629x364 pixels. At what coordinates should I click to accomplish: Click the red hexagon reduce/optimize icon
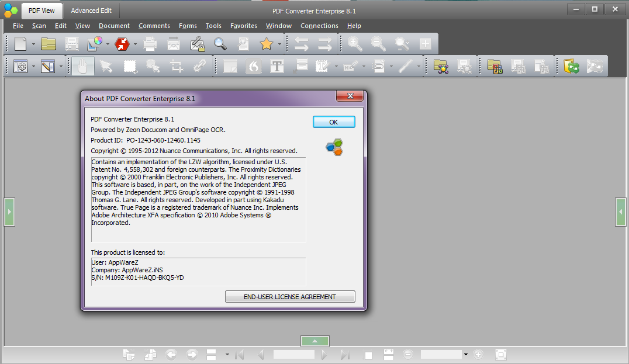[122, 44]
